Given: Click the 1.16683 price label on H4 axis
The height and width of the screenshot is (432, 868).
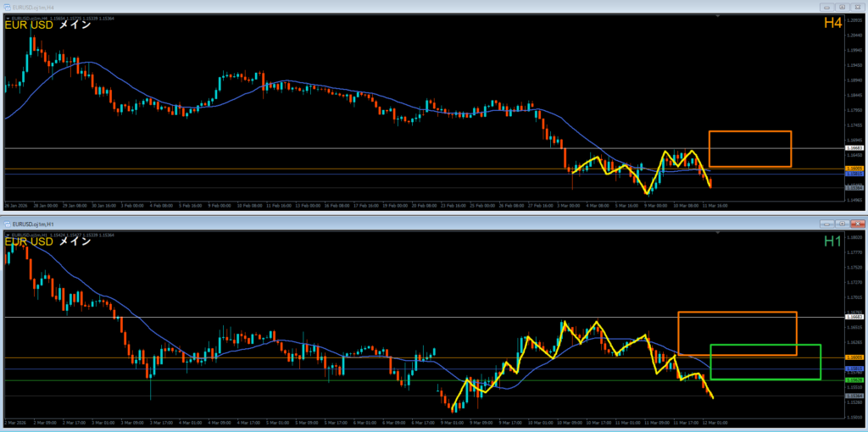Looking at the screenshot, I should tap(854, 148).
